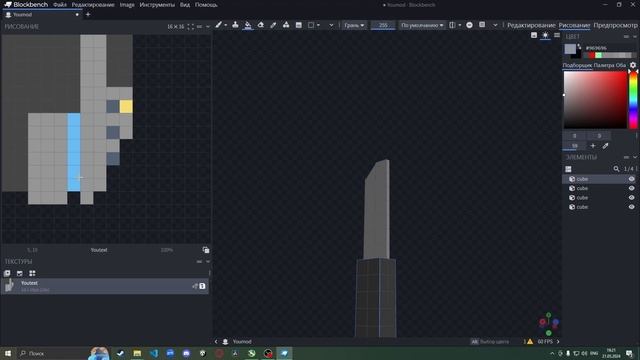This screenshot has width=640, height=360.
Task: Open the Файл menu
Action: [60, 5]
